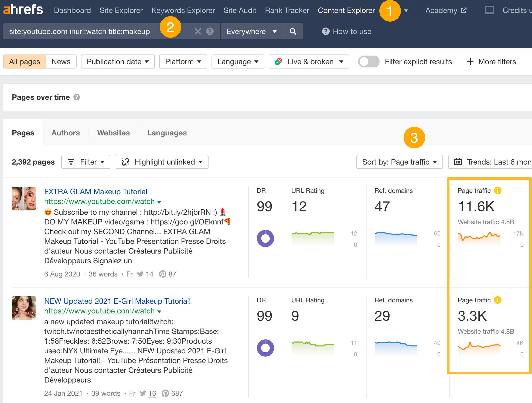Image resolution: width=532 pixels, height=403 pixels.
Task: Toggle the Filter explicit results switch
Action: 368,62
